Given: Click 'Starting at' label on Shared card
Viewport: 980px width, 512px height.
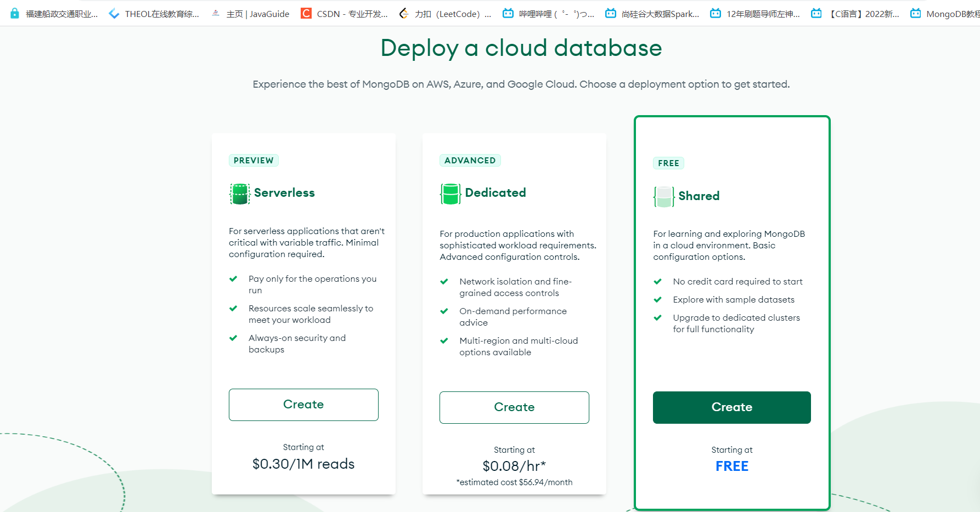Looking at the screenshot, I should coord(732,450).
